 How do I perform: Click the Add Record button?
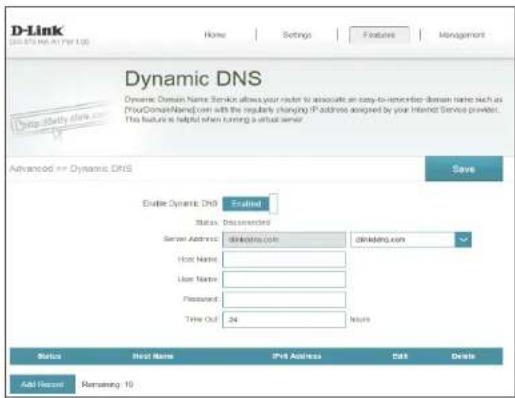coord(42,384)
